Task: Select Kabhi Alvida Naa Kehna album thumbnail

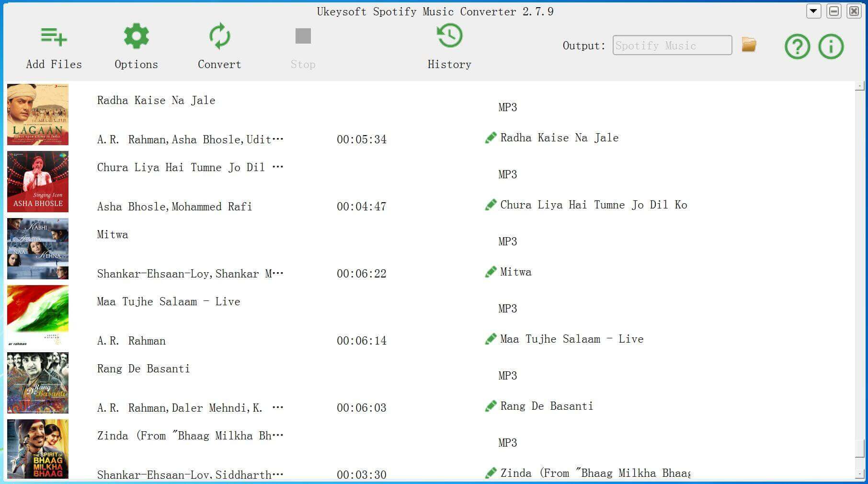Action: tap(38, 249)
